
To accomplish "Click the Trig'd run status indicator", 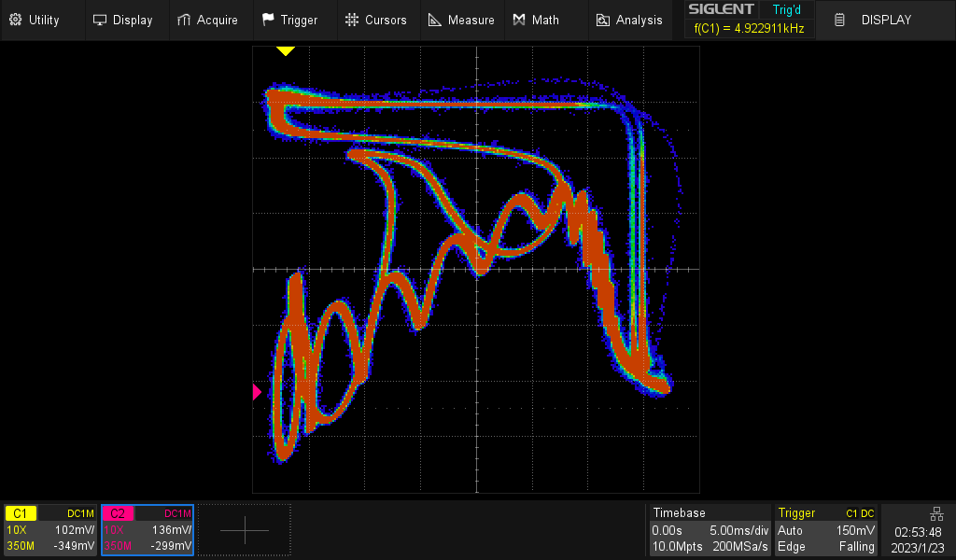I will pos(787,10).
